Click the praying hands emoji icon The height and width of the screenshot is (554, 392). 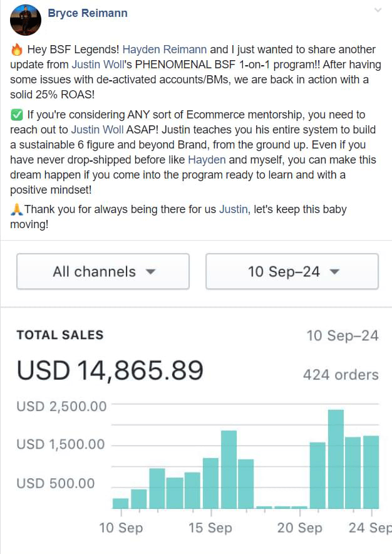17,209
